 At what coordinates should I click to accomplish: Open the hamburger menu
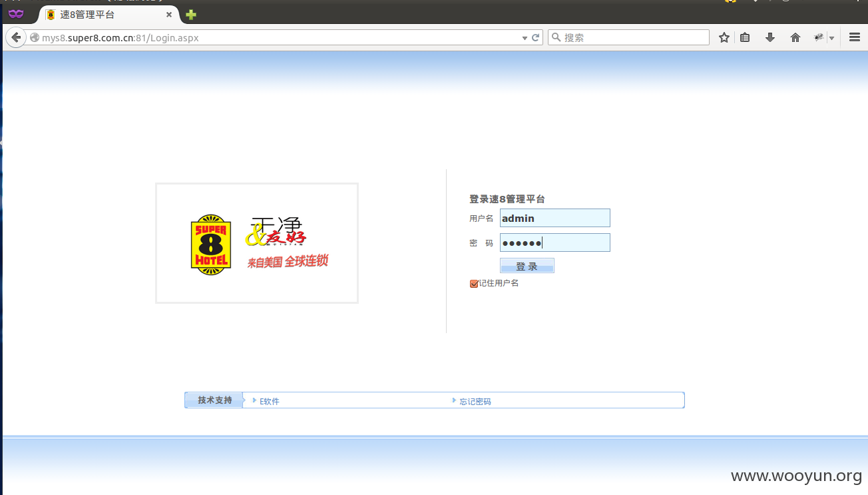click(855, 38)
